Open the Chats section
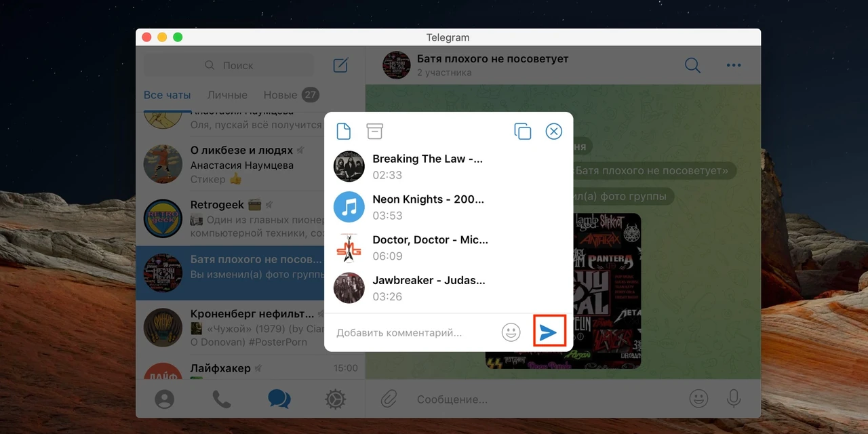The width and height of the screenshot is (868, 434). 279,399
